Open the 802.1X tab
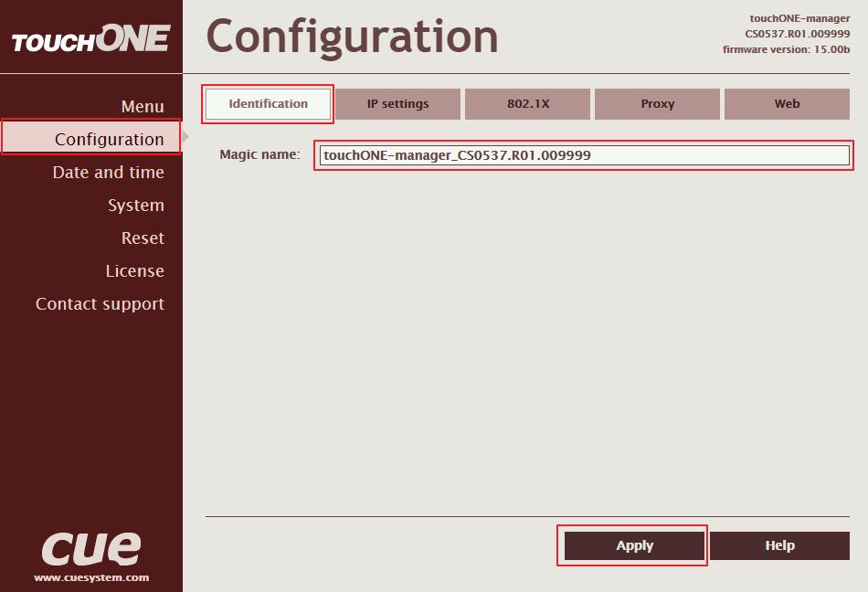 527,104
